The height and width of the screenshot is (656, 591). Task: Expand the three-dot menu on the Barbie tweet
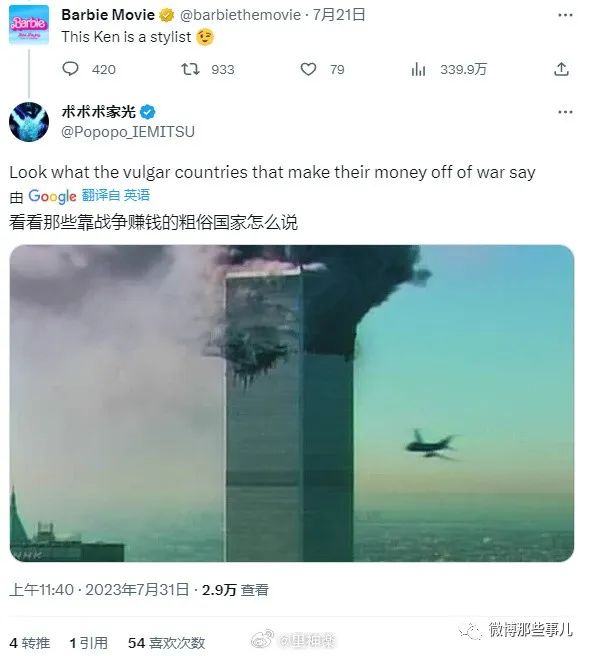point(565,15)
